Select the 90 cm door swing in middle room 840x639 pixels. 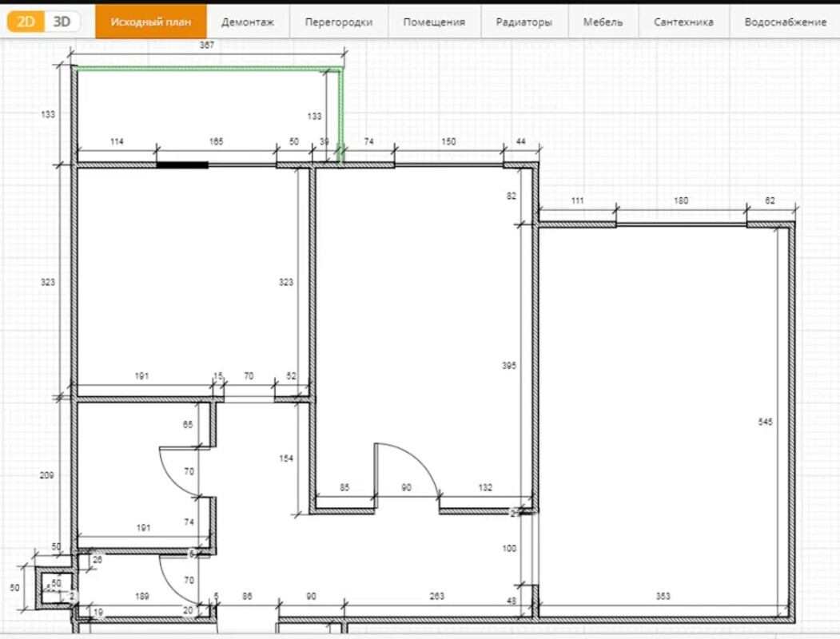click(x=409, y=469)
